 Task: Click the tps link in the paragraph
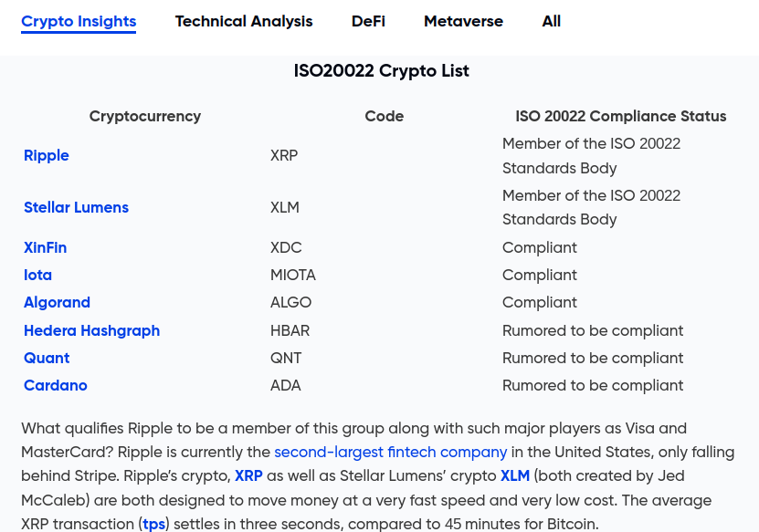[x=154, y=525]
